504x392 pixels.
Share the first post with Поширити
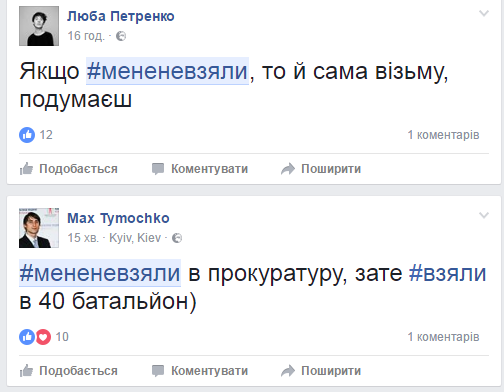(321, 169)
